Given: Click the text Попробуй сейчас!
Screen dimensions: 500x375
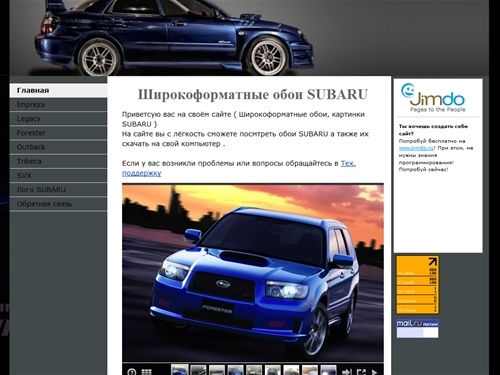Looking at the screenshot, I should click(423, 169).
